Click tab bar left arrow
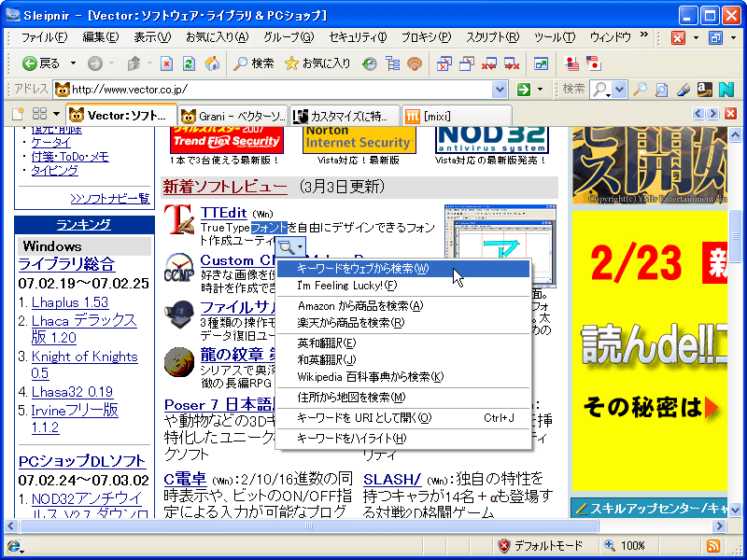The height and width of the screenshot is (560, 747). pyautogui.click(x=698, y=113)
